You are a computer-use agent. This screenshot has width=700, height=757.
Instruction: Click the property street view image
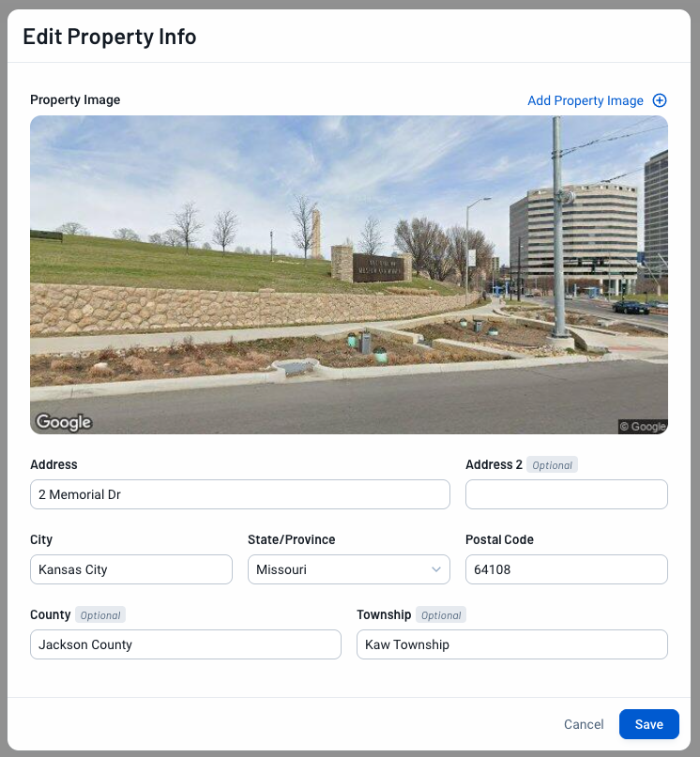coord(349,274)
